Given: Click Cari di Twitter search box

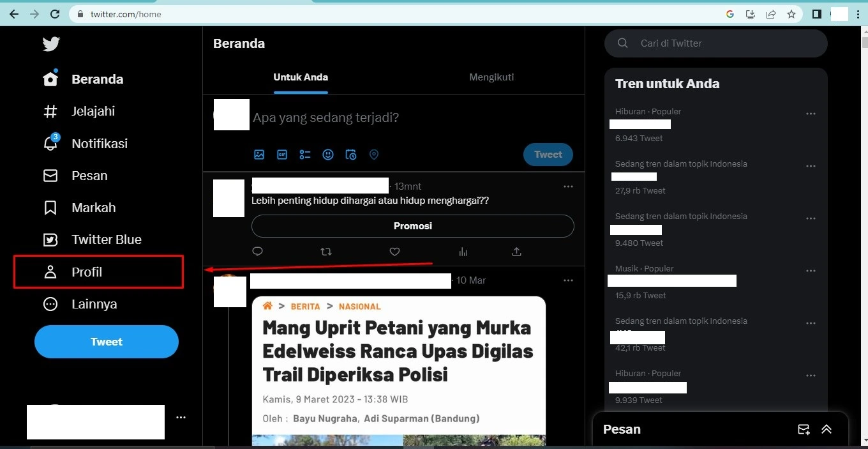Looking at the screenshot, I should [716, 43].
